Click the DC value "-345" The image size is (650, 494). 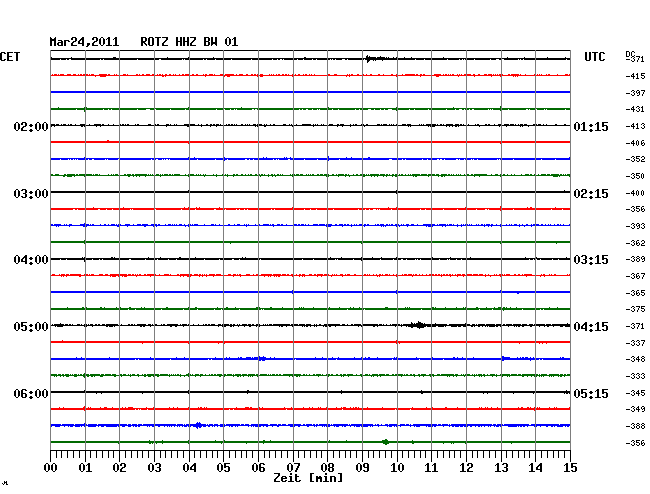click(x=635, y=393)
